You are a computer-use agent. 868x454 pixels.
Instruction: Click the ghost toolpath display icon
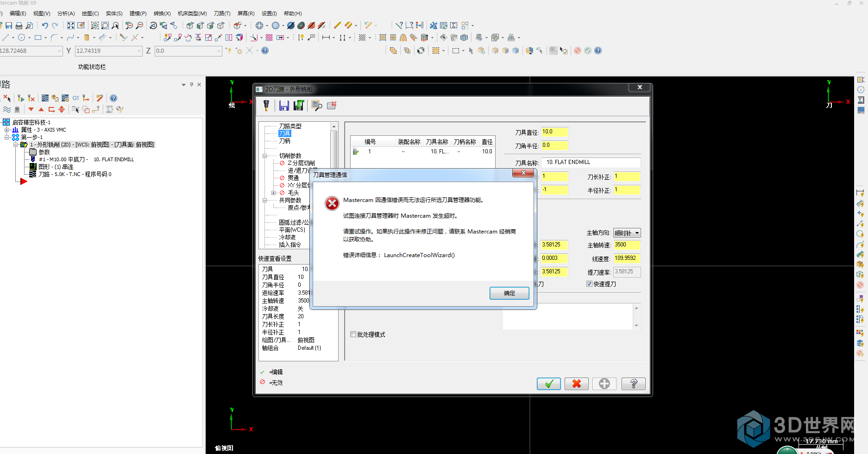pos(17,109)
